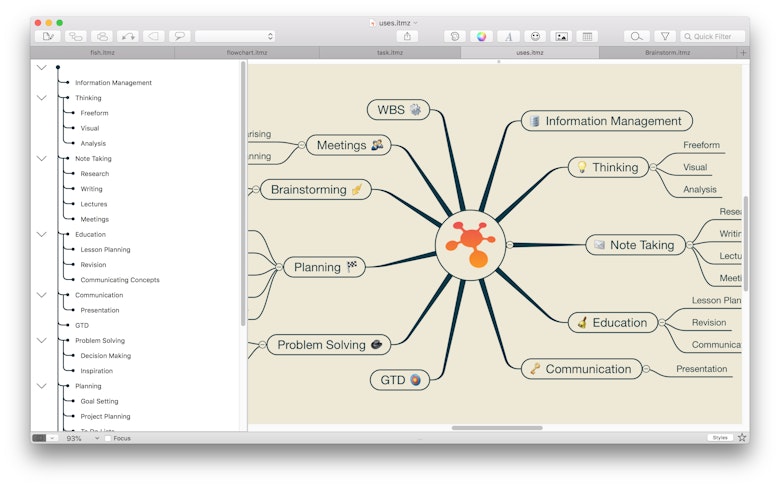780x487 pixels.
Task: Click the star icon in status bar
Action: (x=742, y=438)
